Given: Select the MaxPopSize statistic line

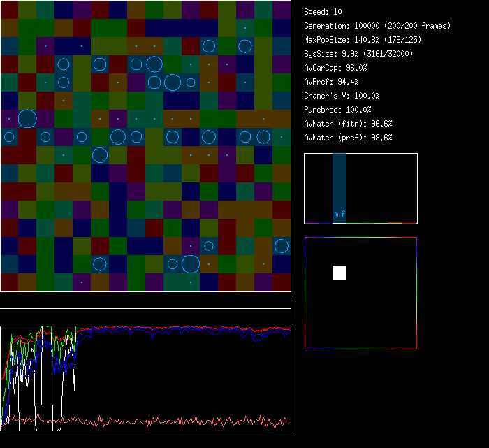Looking at the screenshot, I should click(361, 40).
